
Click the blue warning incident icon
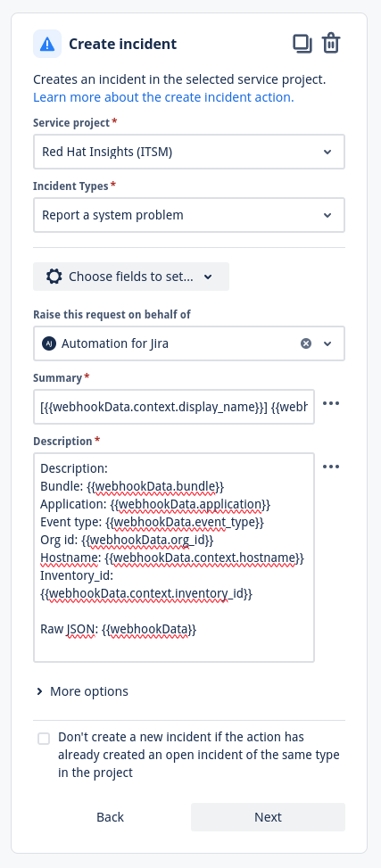pyautogui.click(x=47, y=44)
